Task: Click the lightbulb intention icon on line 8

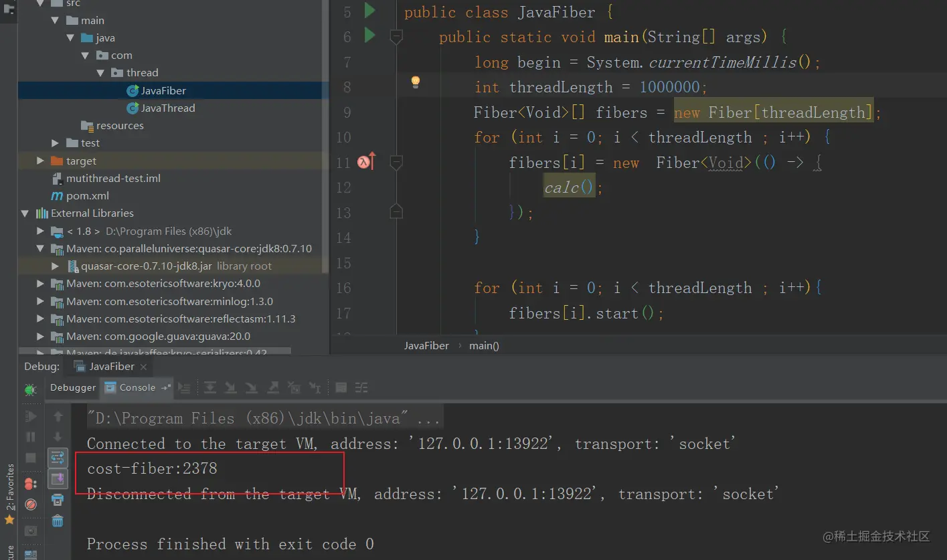Action: pos(416,82)
